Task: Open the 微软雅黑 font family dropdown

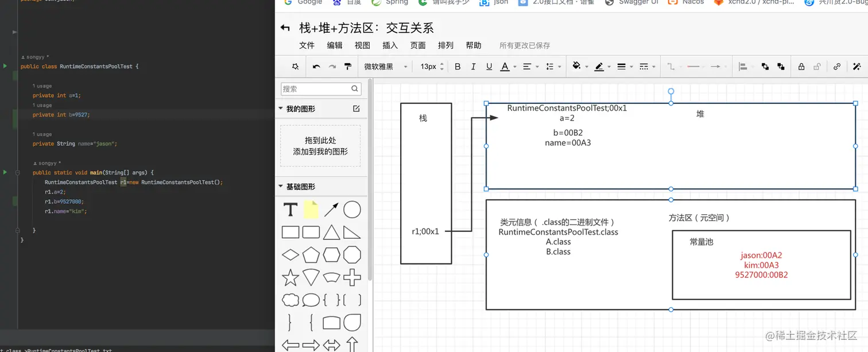Action: tap(385, 67)
